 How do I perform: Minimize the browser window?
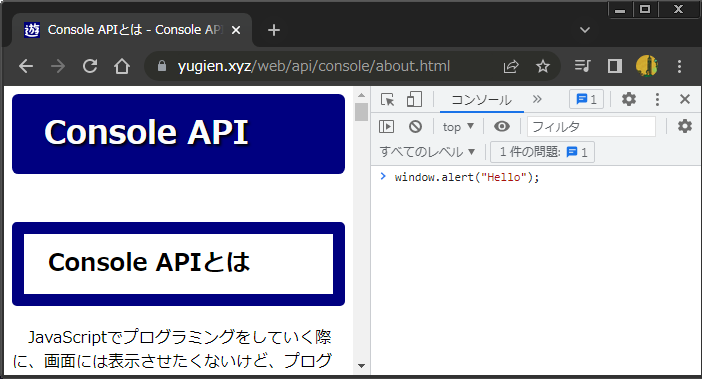620,9
